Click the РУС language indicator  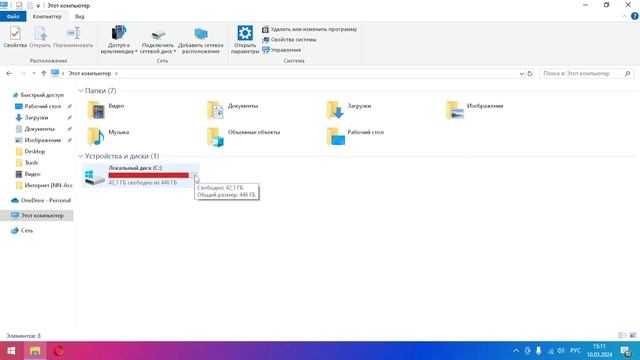pos(575,351)
